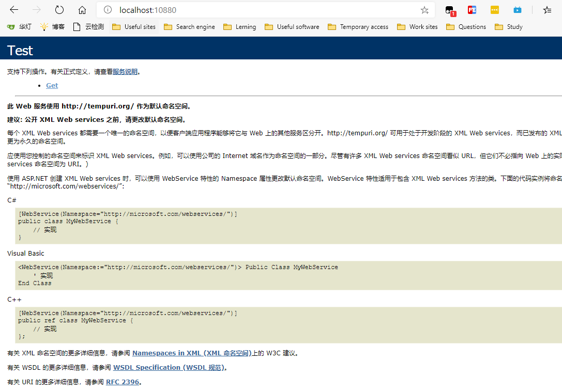Screen dimensions: 562x392
Task: Open the RFC 2396 link
Action: (x=122, y=382)
